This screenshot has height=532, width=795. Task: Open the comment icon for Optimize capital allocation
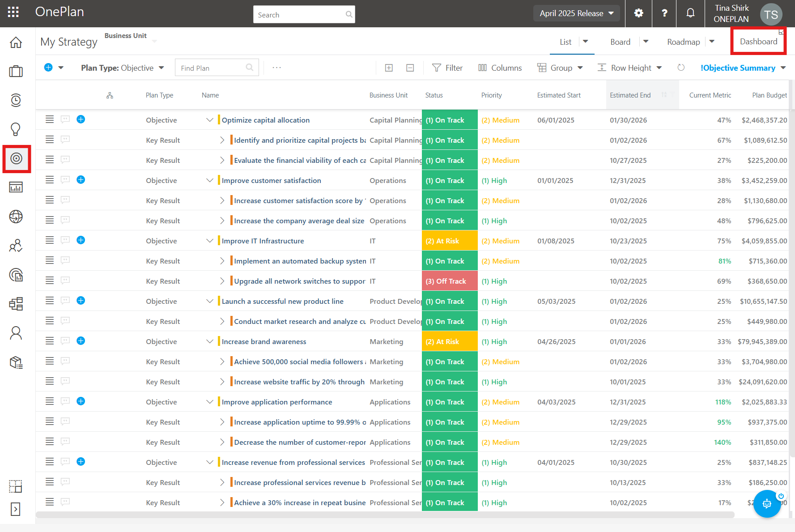click(65, 119)
